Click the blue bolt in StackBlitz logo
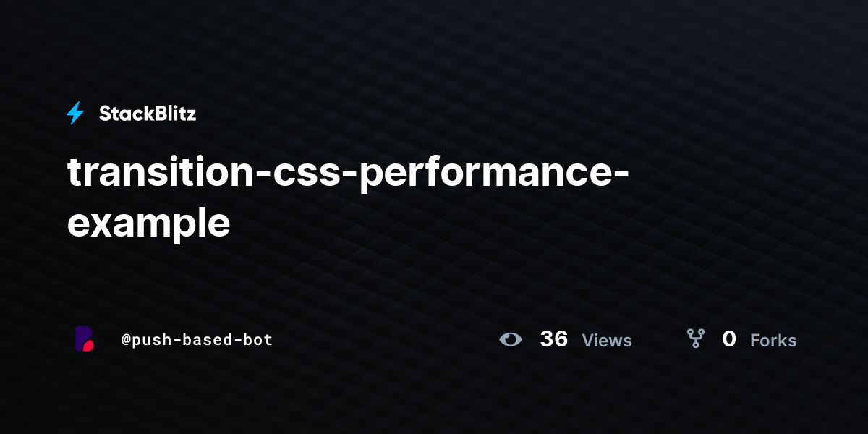The width and height of the screenshot is (868, 434). (75, 113)
